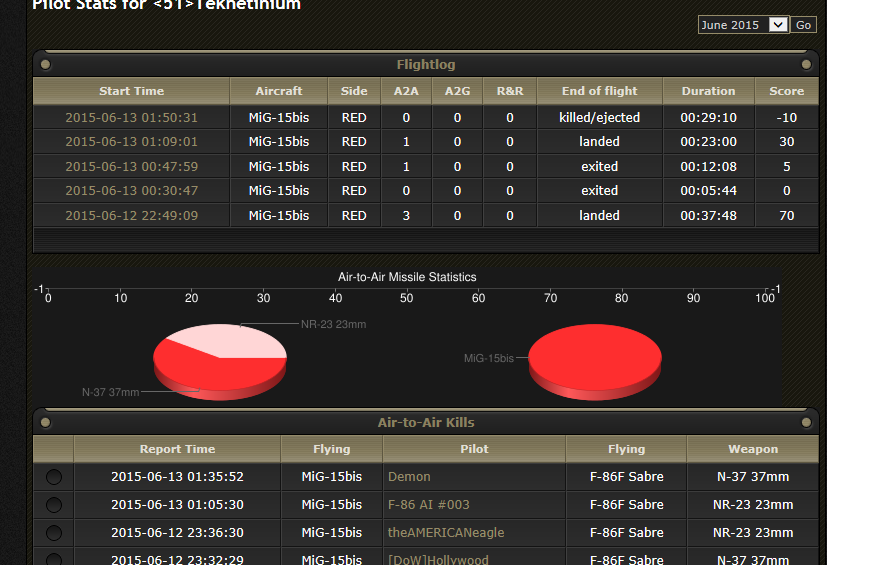The width and height of the screenshot is (870, 565).
Task: Open the June 2015 month dropdown
Action: coord(744,25)
